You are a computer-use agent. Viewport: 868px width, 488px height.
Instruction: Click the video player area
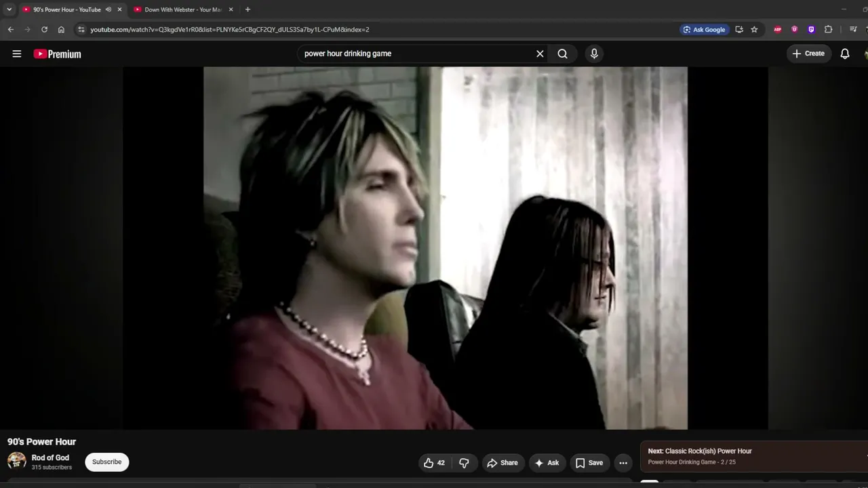click(x=446, y=248)
